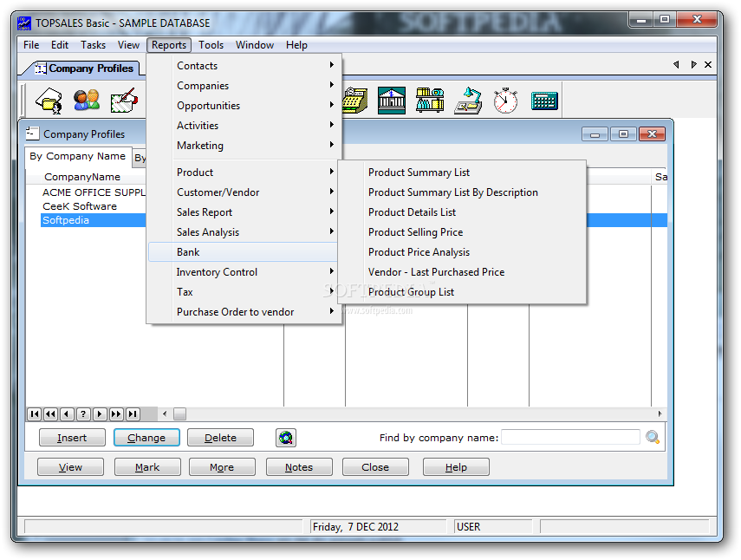This screenshot has width=741, height=560.
Task: Open the calculator toolbar icon
Action: coord(544,101)
